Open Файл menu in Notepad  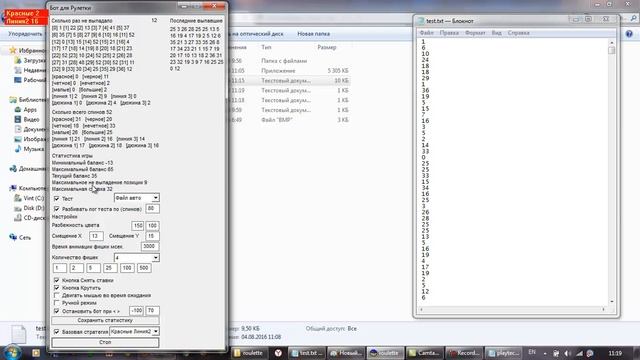(427, 33)
